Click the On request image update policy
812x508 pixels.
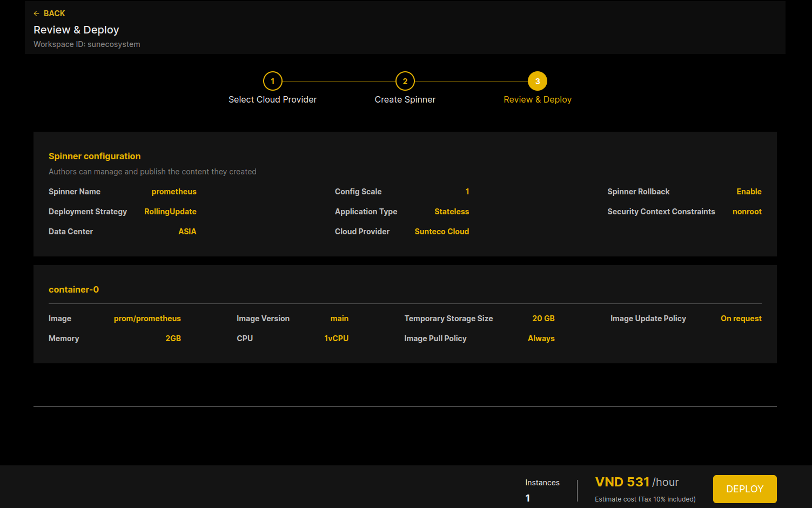(x=741, y=319)
